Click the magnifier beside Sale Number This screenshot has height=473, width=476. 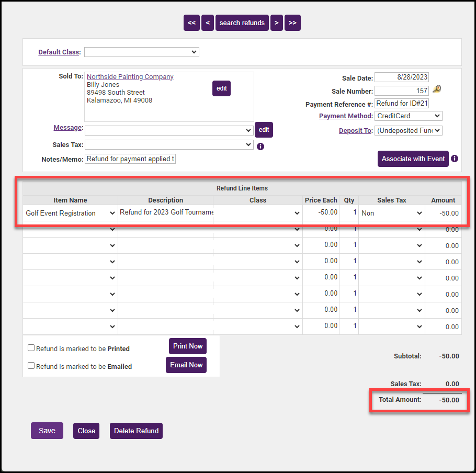(437, 89)
